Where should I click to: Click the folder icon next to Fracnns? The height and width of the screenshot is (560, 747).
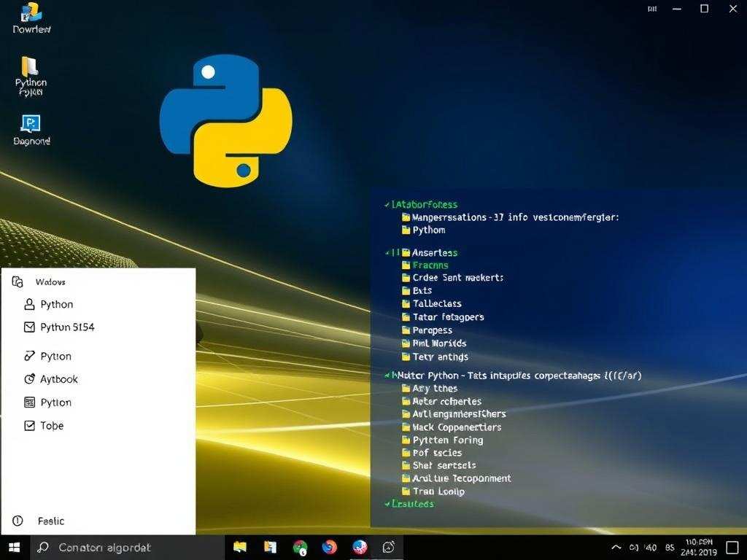(x=406, y=265)
